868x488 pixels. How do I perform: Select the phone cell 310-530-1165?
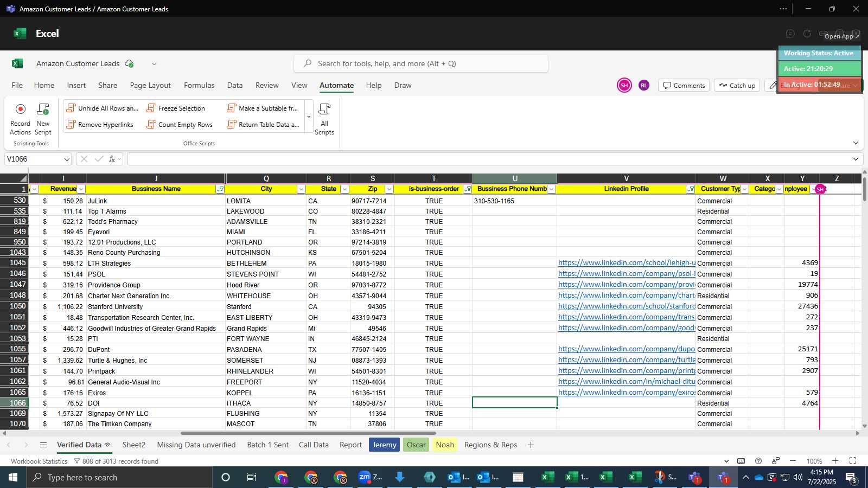point(515,201)
